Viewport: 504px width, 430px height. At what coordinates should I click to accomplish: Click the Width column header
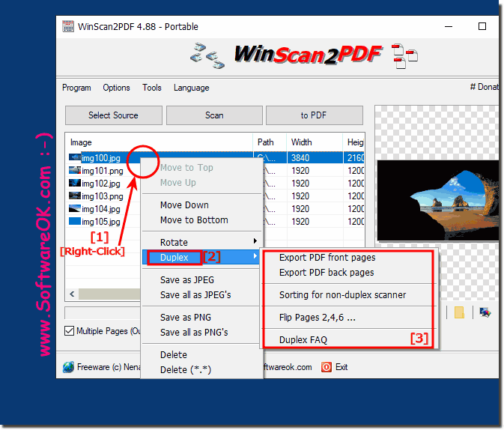pyautogui.click(x=315, y=142)
